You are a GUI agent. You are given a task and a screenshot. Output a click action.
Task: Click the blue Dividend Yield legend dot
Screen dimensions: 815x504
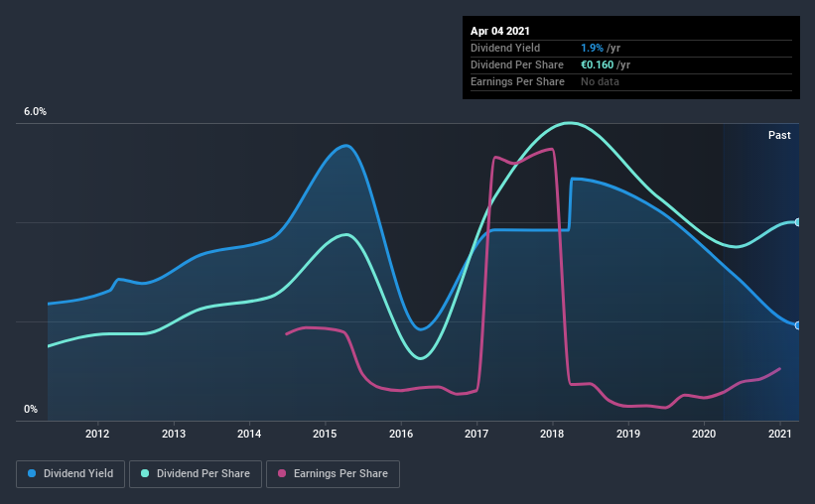32,473
